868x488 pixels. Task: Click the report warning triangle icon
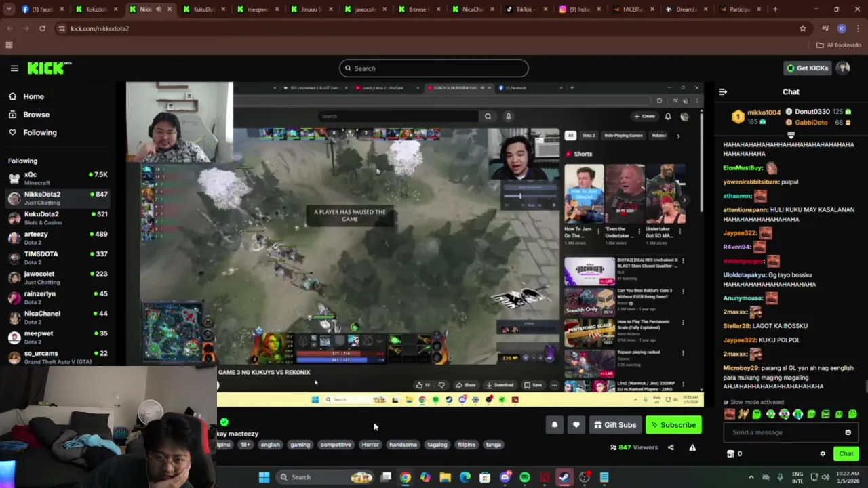pyautogui.click(x=692, y=447)
